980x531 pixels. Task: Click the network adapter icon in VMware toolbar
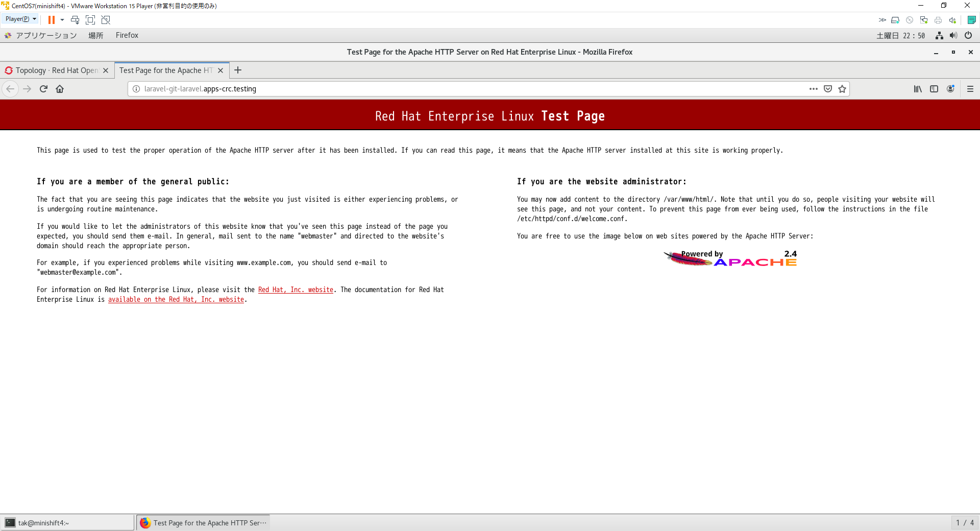pos(924,20)
